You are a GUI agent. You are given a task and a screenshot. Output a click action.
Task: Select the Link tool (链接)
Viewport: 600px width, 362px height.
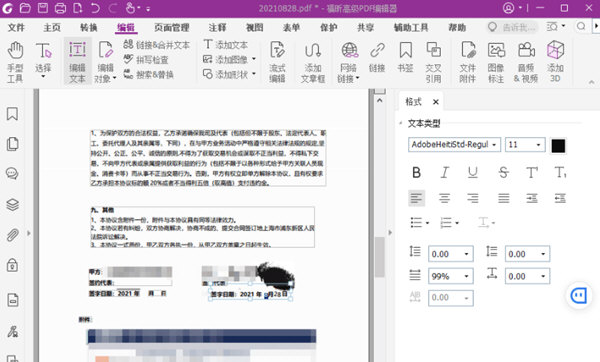pyautogui.click(x=377, y=58)
